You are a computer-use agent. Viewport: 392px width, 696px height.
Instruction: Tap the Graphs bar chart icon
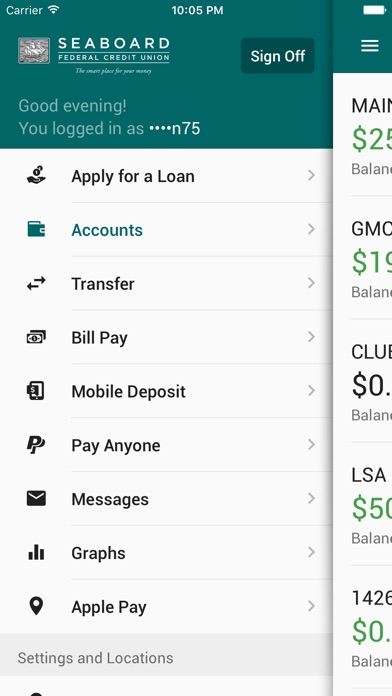pos(36,553)
